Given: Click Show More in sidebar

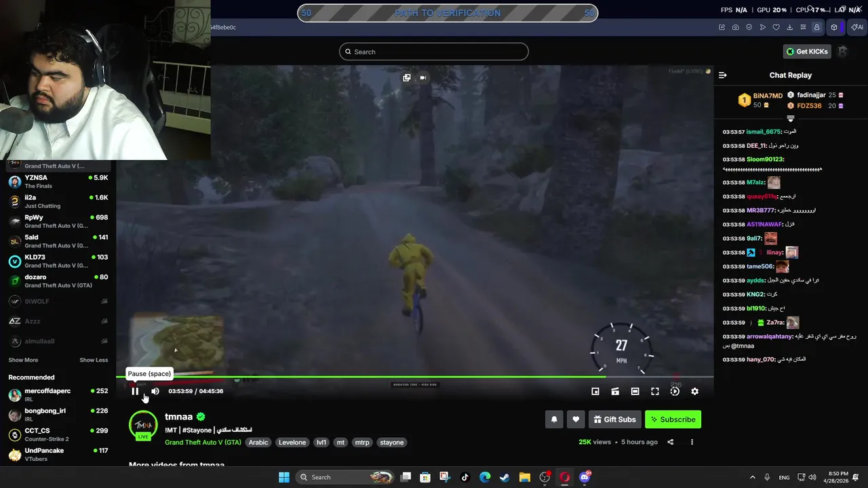Looking at the screenshot, I should click(x=23, y=360).
